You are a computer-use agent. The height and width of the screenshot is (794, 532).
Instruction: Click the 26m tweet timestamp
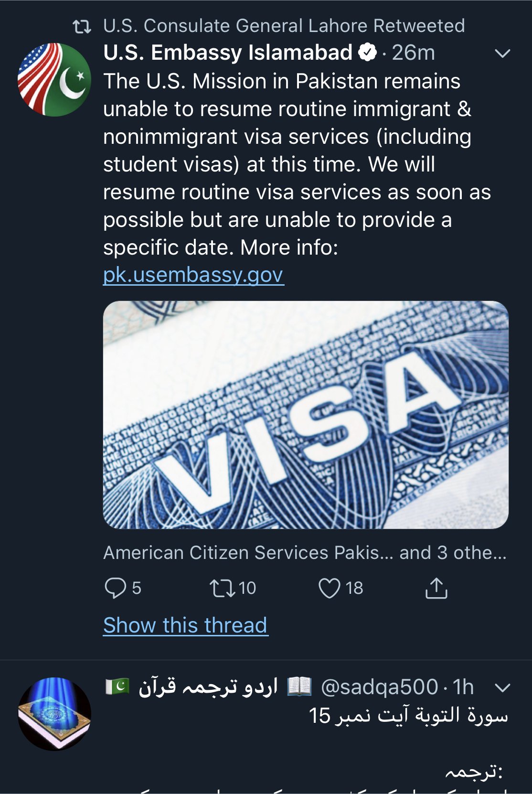(x=414, y=53)
